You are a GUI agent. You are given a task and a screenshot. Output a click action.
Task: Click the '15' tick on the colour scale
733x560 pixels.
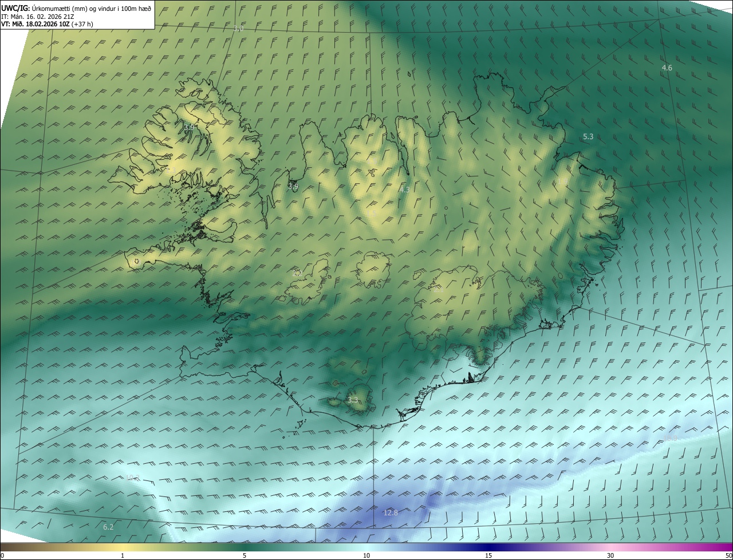pyautogui.click(x=488, y=555)
